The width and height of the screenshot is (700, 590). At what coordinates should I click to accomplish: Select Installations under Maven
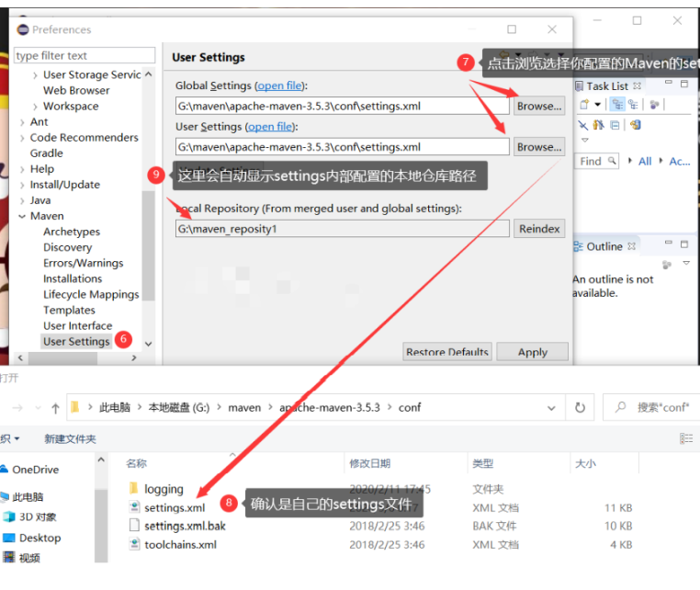tap(73, 278)
